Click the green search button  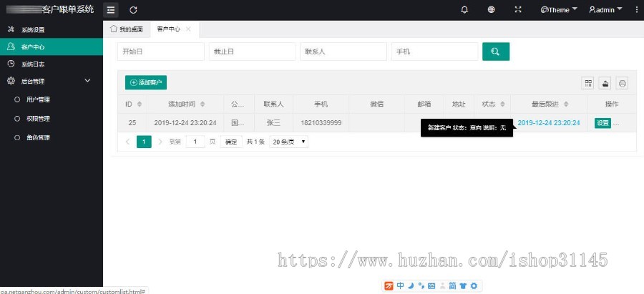[x=496, y=52]
